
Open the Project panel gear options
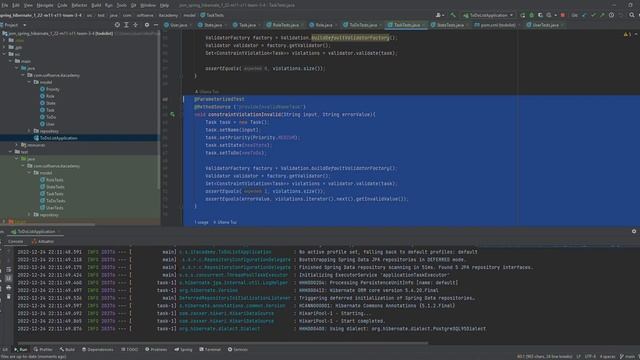(147, 25)
